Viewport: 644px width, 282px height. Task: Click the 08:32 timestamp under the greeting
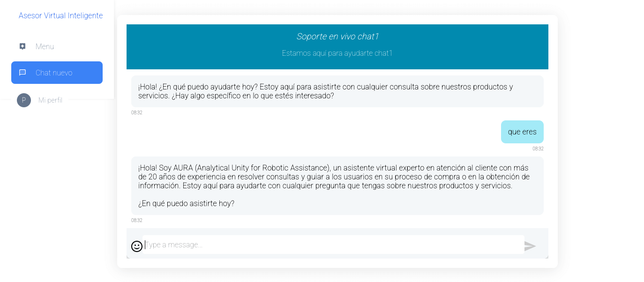point(136,112)
